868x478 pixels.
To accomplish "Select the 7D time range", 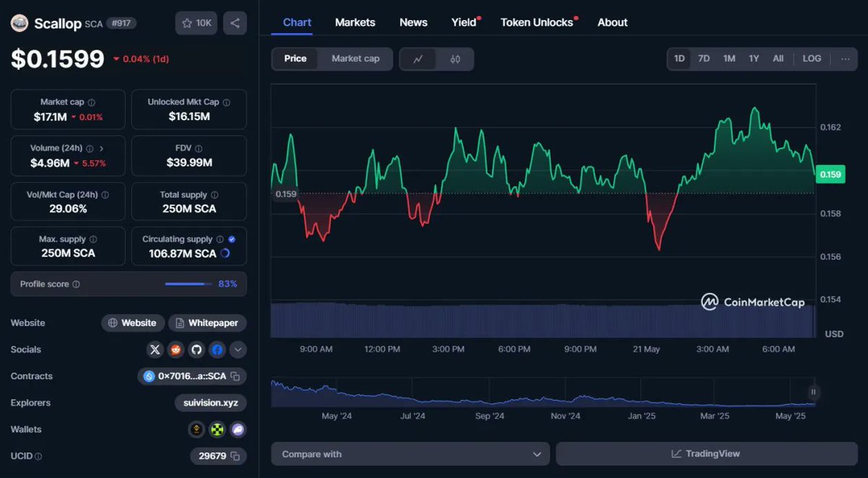I will 704,59.
